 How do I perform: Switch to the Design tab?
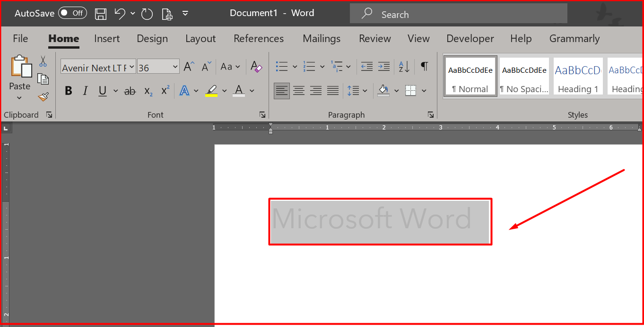click(152, 39)
